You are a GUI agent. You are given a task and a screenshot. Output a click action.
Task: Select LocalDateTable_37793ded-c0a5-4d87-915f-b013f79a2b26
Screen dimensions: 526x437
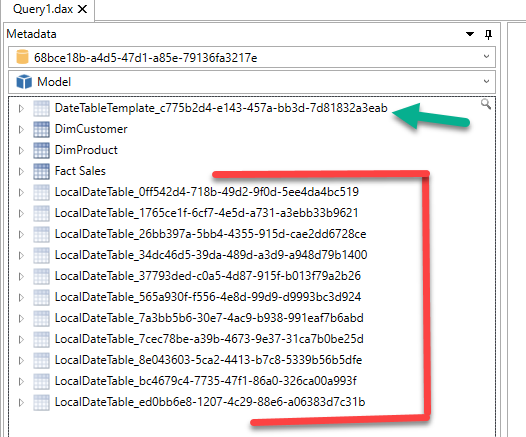208,276
